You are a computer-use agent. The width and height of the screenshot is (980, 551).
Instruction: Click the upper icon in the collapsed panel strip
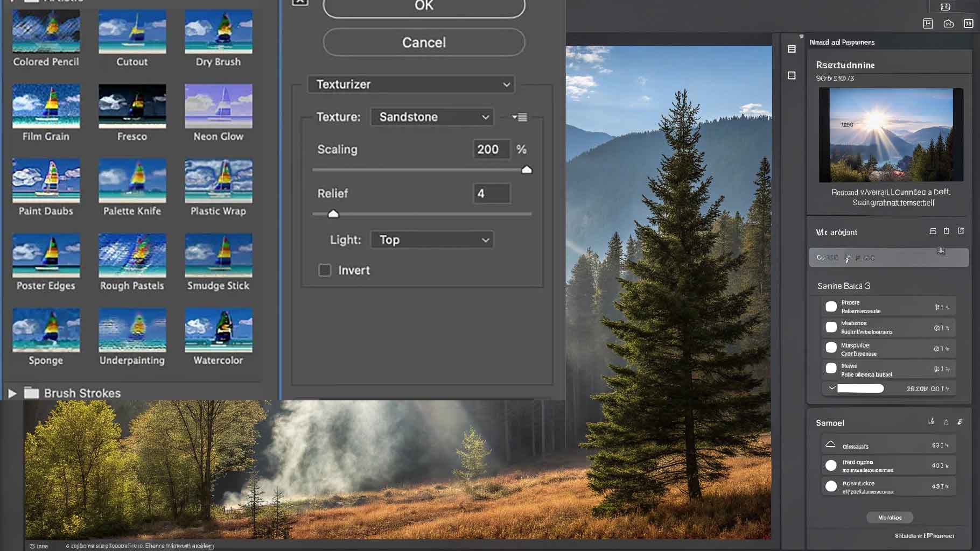792,49
